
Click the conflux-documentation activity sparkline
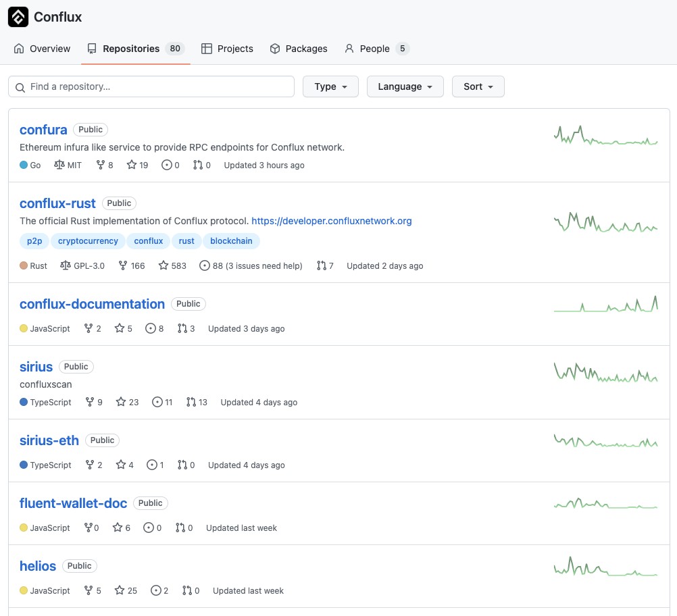coord(606,304)
